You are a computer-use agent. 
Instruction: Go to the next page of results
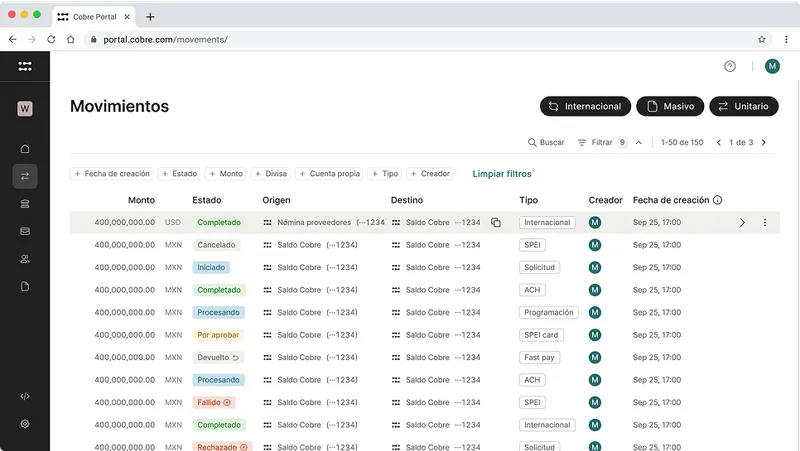click(764, 142)
